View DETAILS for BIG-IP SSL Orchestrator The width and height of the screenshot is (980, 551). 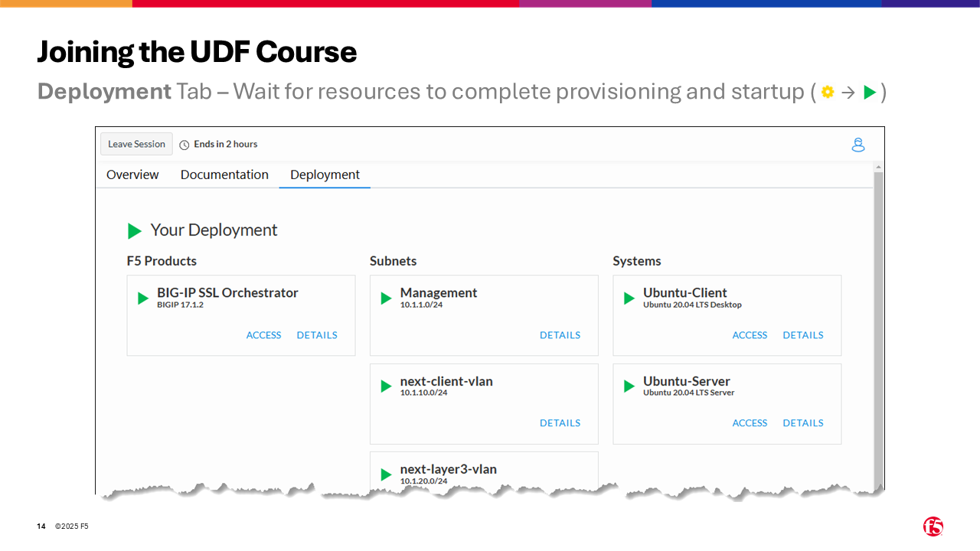coord(317,335)
